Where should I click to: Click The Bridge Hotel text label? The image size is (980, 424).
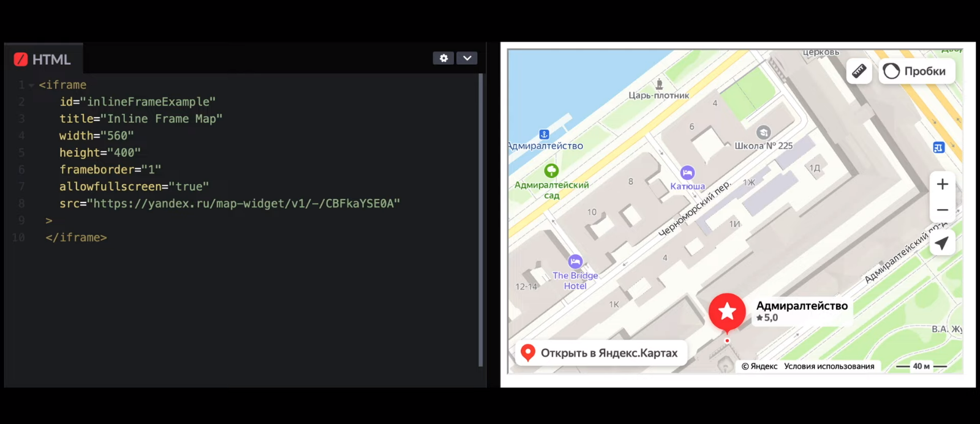pos(575,281)
